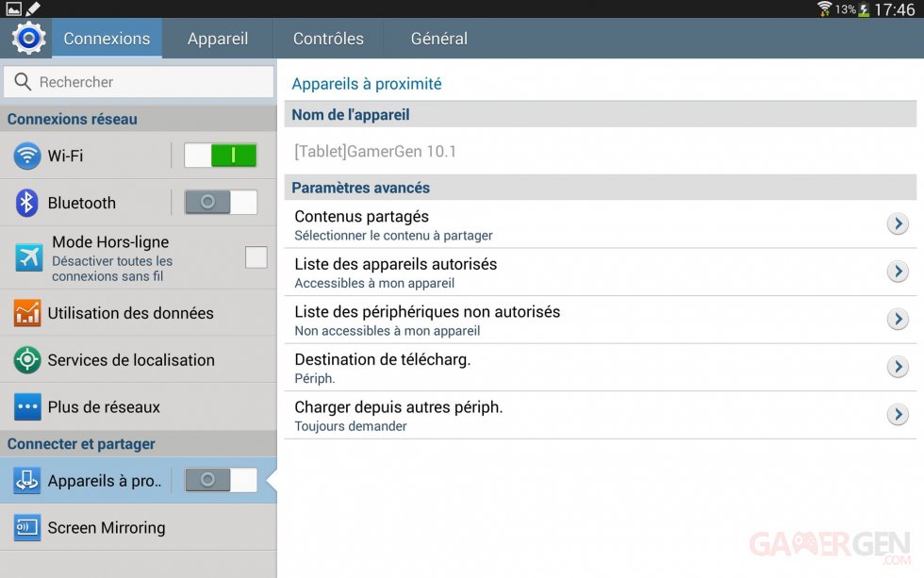Screen dimensions: 924x578
Task: Enable the Bluetooth switch
Action: click(x=221, y=203)
